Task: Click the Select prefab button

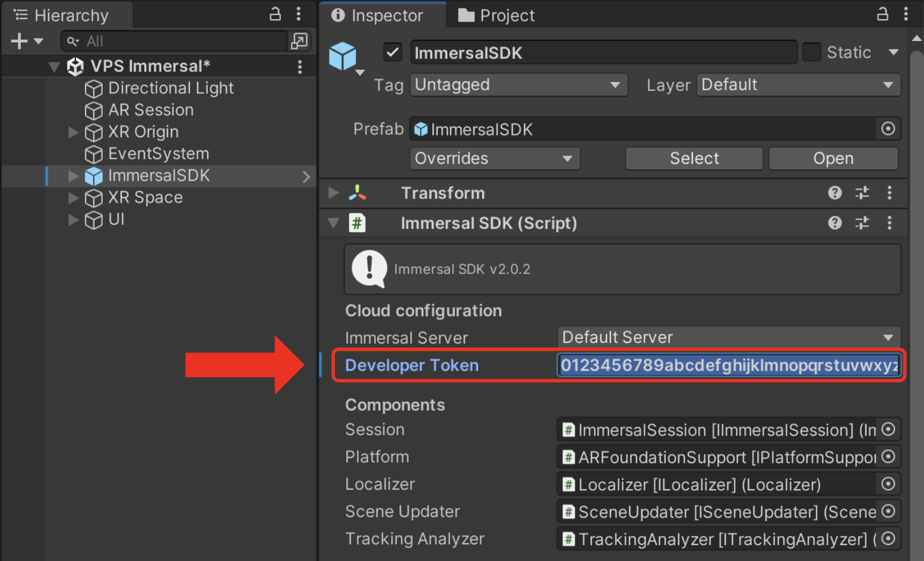Action: click(x=694, y=159)
